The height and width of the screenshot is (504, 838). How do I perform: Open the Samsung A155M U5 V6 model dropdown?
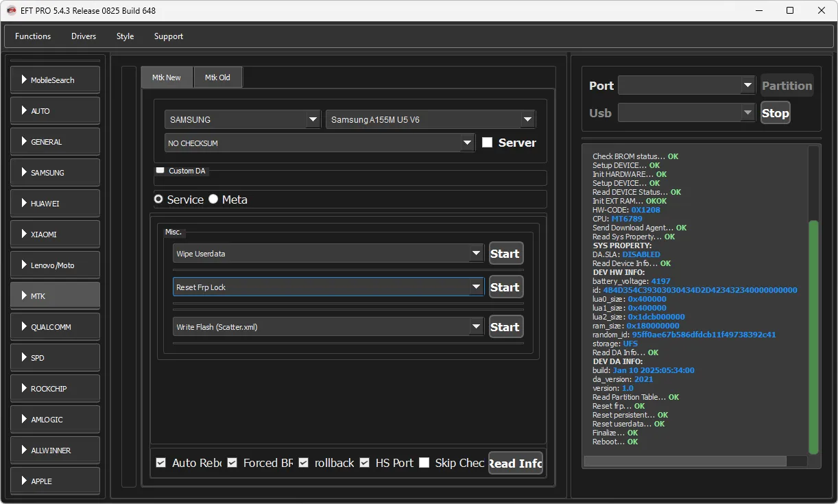[x=527, y=119]
